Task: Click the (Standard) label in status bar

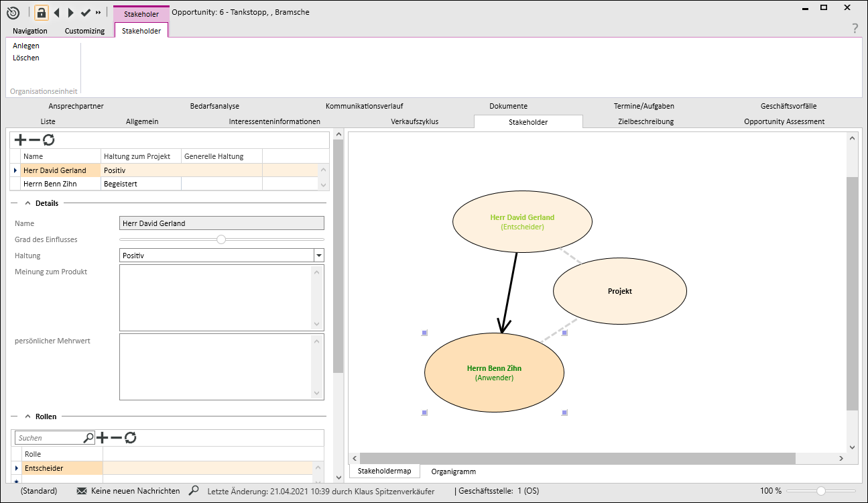Action: click(39, 491)
